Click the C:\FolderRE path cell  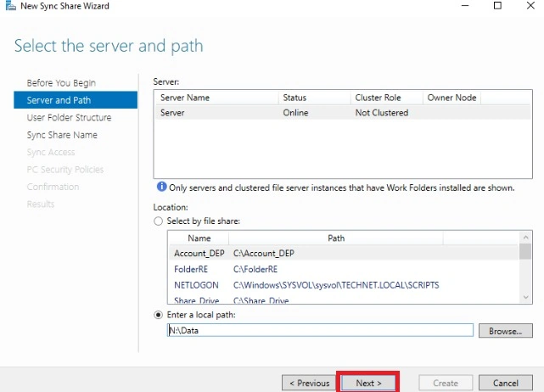pyautogui.click(x=255, y=269)
